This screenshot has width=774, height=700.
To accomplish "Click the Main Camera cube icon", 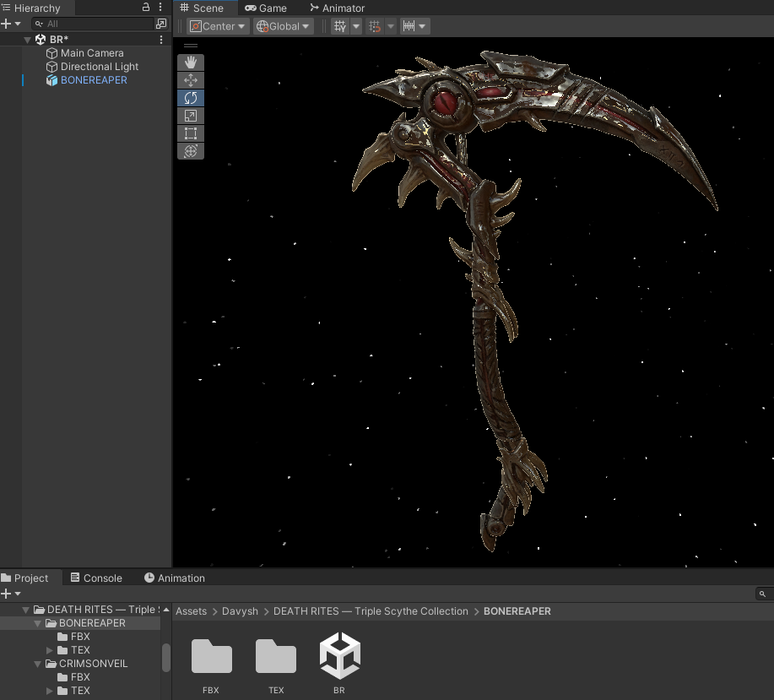I will (51, 53).
